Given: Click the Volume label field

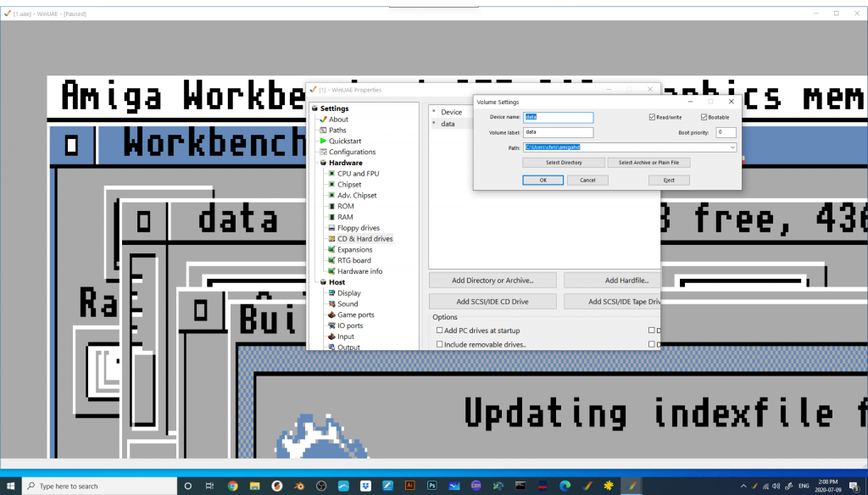Looking at the screenshot, I should tap(558, 132).
